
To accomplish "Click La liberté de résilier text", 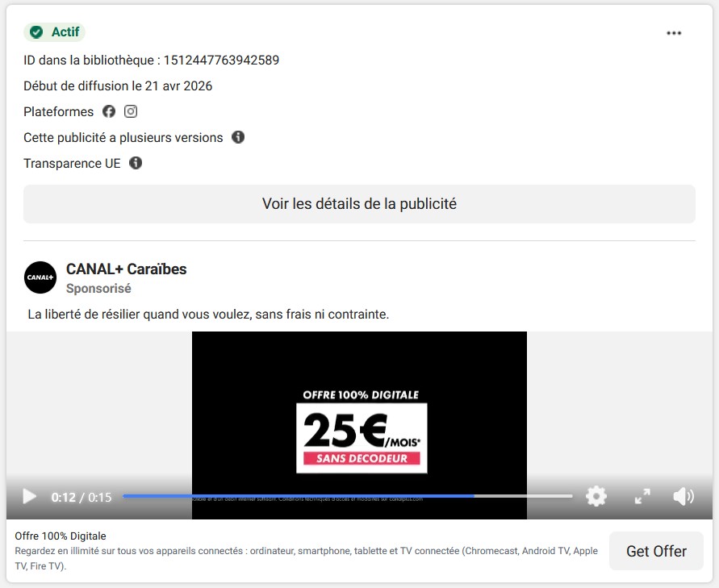I will [x=208, y=315].
